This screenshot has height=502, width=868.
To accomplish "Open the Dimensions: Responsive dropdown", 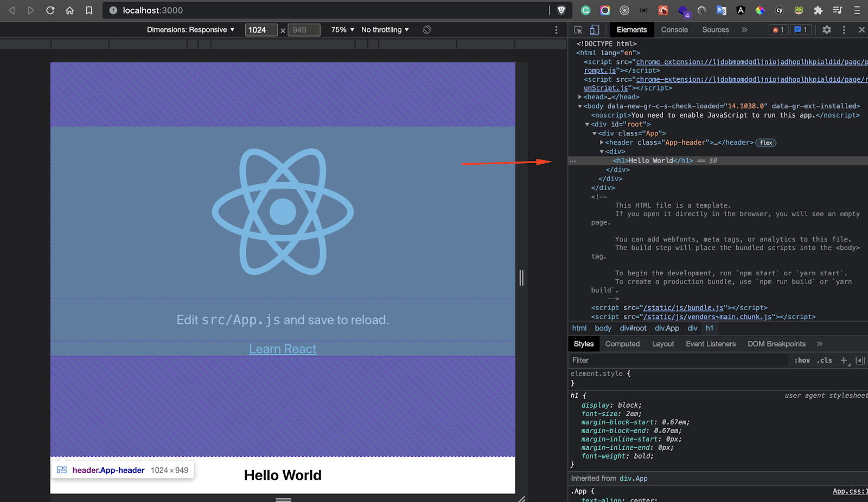I will pos(190,30).
